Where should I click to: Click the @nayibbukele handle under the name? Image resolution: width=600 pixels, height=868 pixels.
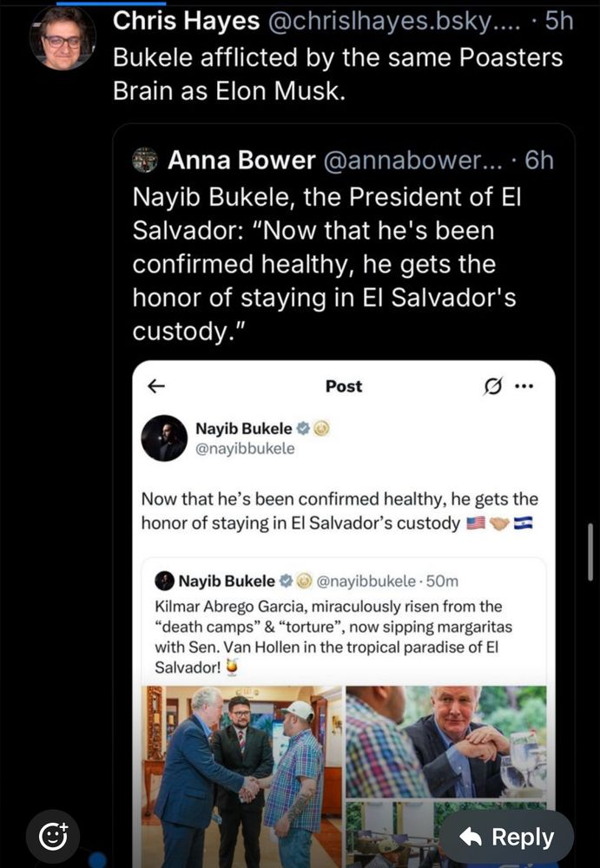tap(245, 449)
